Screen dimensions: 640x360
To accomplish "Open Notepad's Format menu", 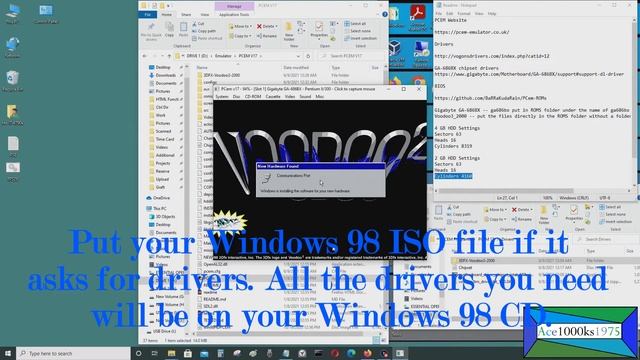I will point(464,13).
